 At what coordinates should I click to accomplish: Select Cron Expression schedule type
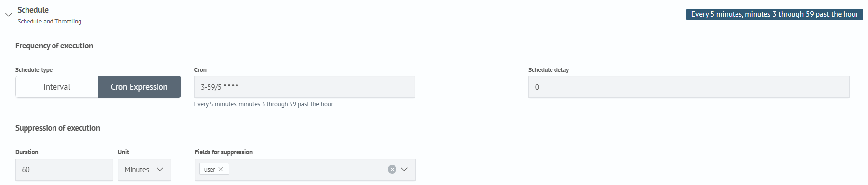point(139,87)
